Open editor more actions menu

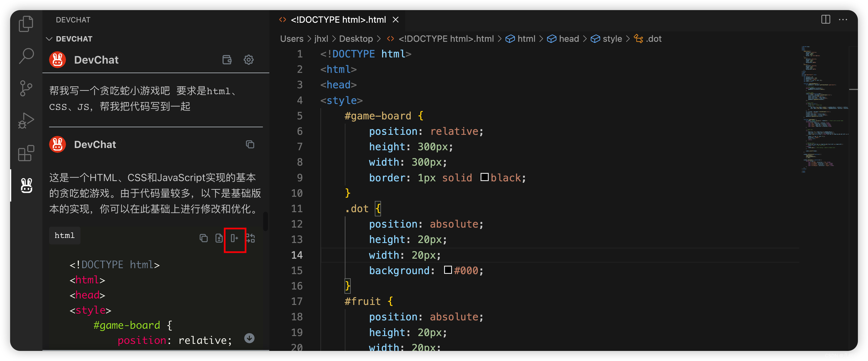click(843, 20)
